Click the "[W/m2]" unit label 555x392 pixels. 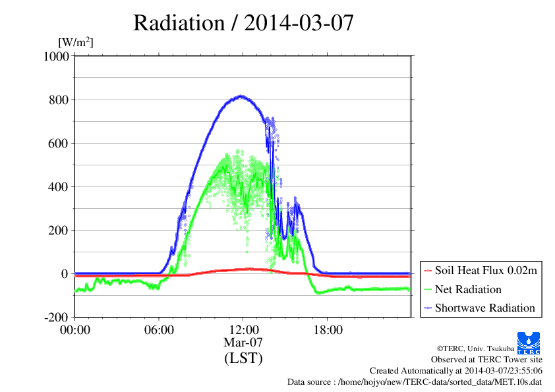76,42
